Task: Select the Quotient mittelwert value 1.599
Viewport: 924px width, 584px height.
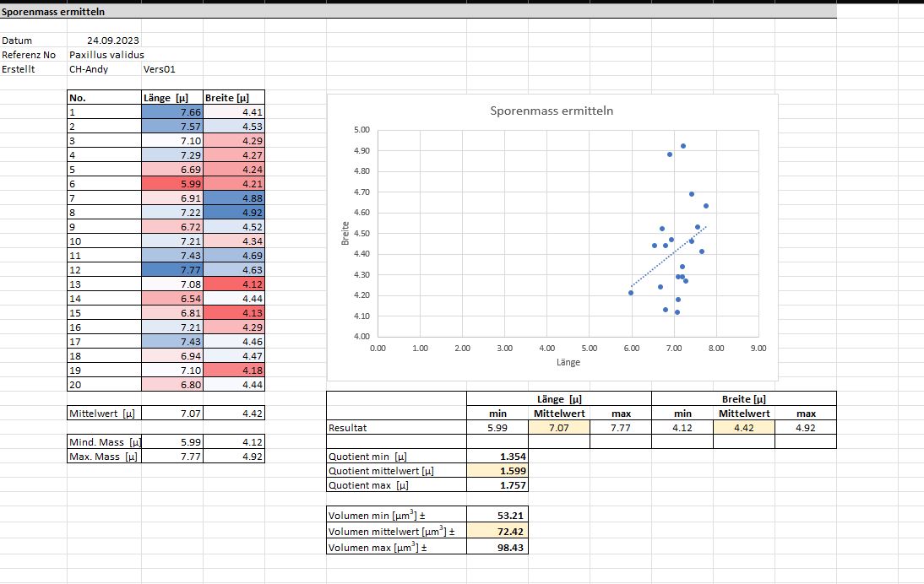Action: pos(498,470)
